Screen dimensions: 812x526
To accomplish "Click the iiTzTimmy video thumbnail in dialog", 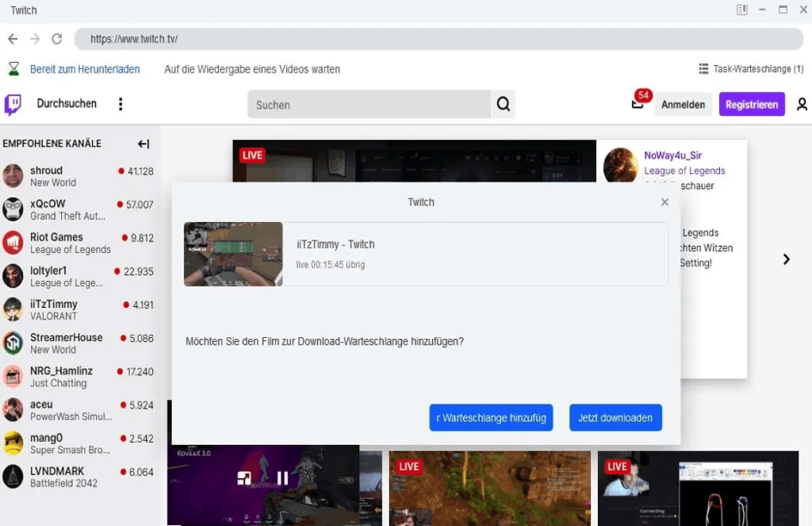I will point(233,254).
